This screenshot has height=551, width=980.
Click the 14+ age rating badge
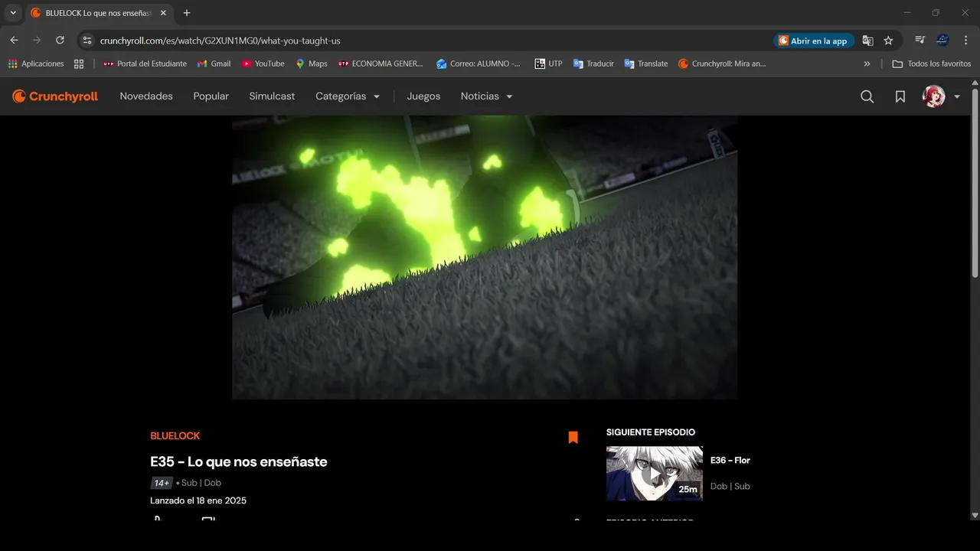coord(162,483)
